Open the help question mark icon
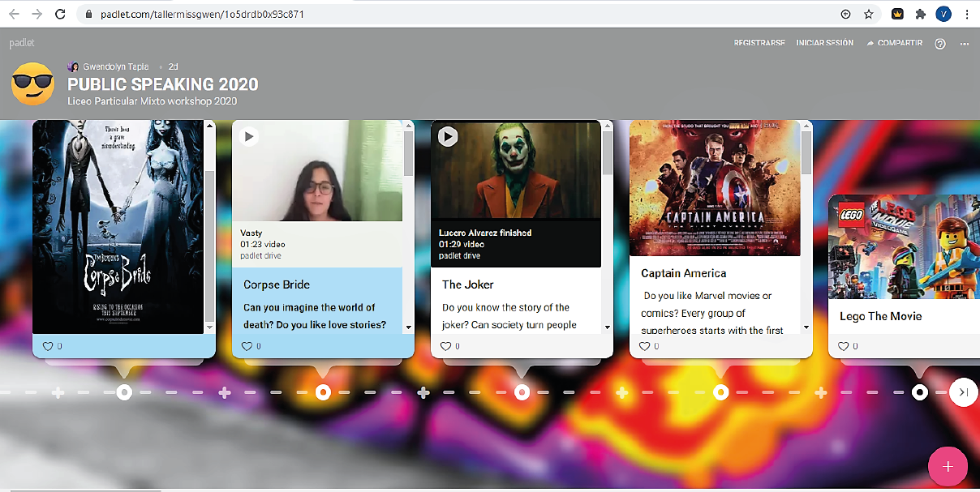Viewport: 980px width, 492px height. click(x=940, y=44)
